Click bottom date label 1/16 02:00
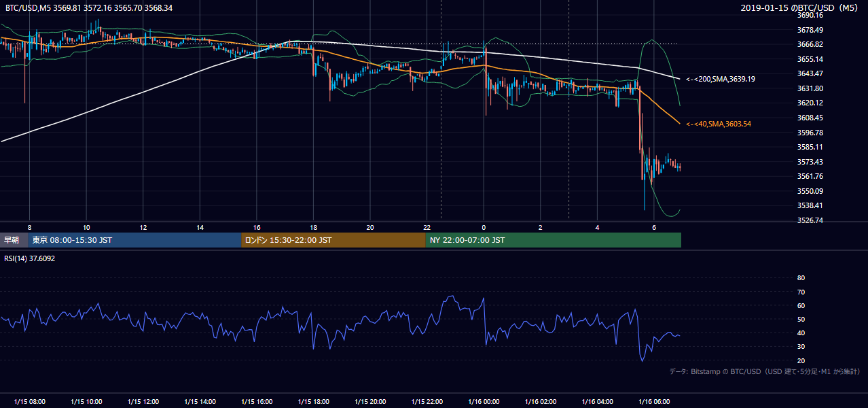This screenshot has height=408, width=868. tap(540, 401)
